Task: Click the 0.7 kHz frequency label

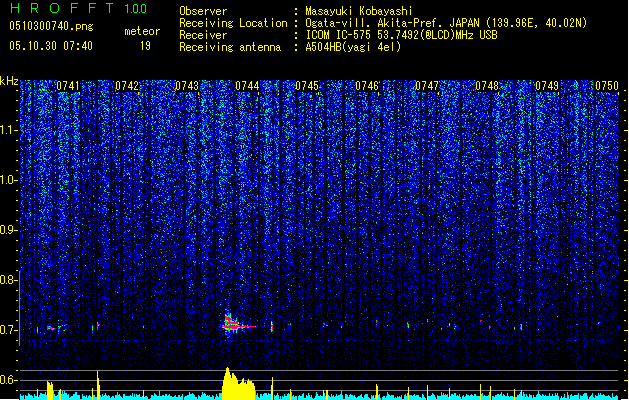Action: click(9, 330)
